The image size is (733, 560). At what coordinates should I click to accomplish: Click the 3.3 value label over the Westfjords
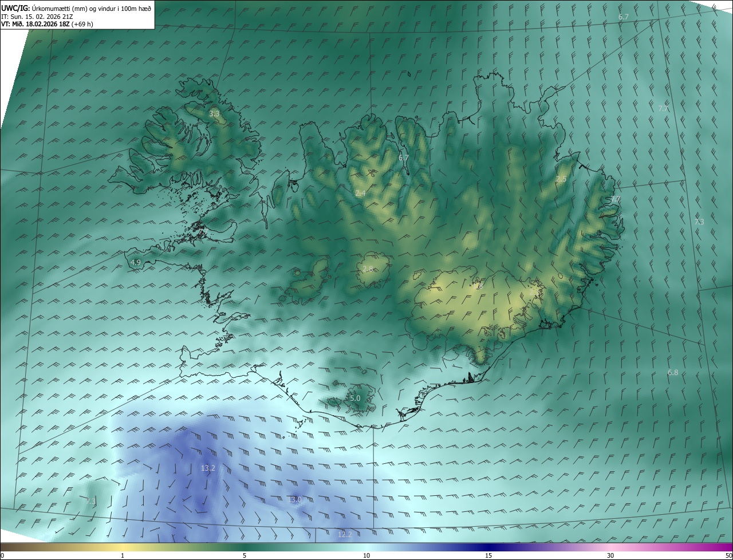tap(214, 114)
